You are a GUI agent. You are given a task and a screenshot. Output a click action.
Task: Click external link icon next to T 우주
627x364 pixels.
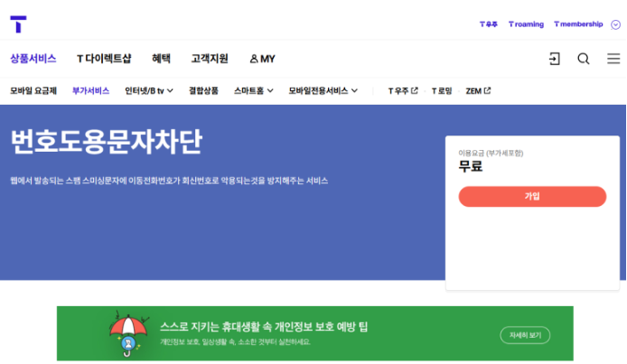(415, 90)
